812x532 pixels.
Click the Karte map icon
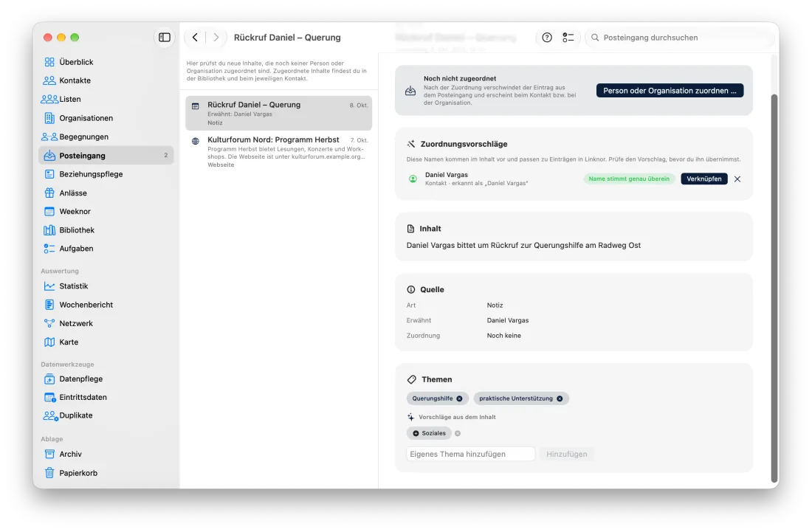(x=49, y=342)
